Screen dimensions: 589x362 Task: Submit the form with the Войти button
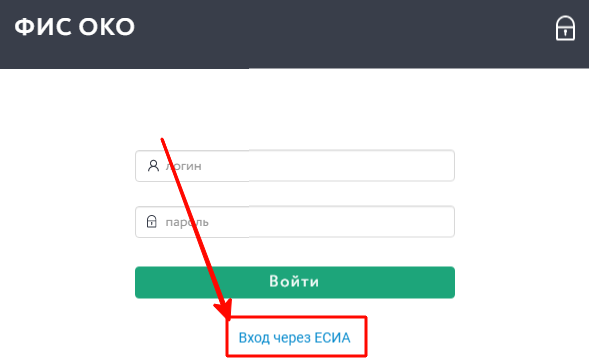pos(295,282)
